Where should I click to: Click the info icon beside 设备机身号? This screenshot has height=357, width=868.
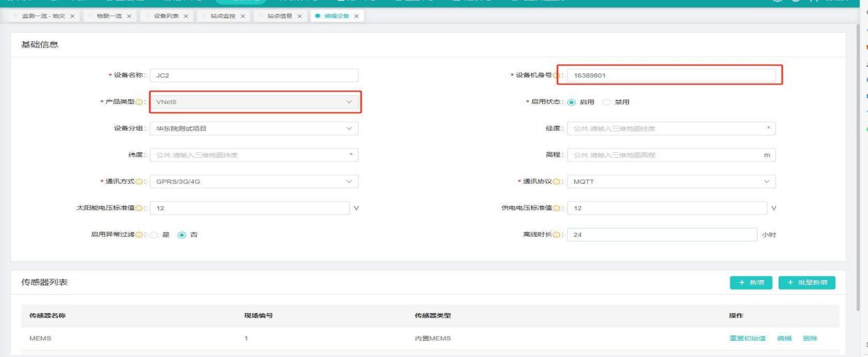click(x=560, y=75)
